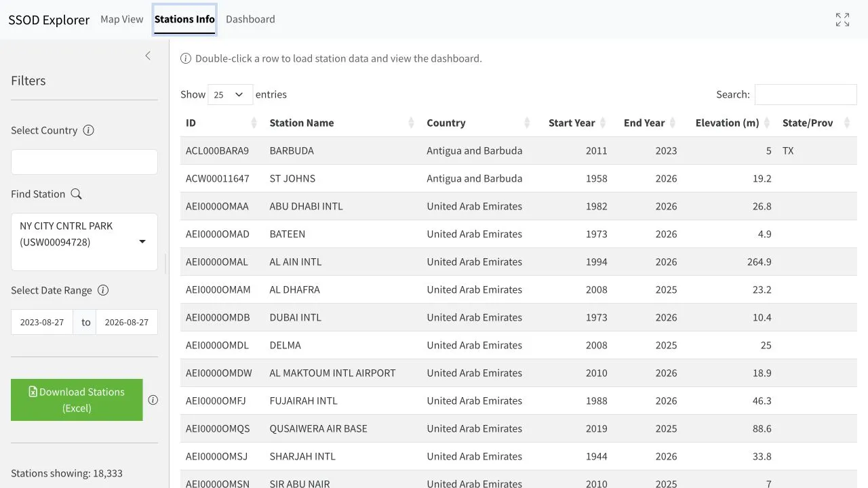Click elevation value 46.3
This screenshot has height=488, width=868.
762,401
